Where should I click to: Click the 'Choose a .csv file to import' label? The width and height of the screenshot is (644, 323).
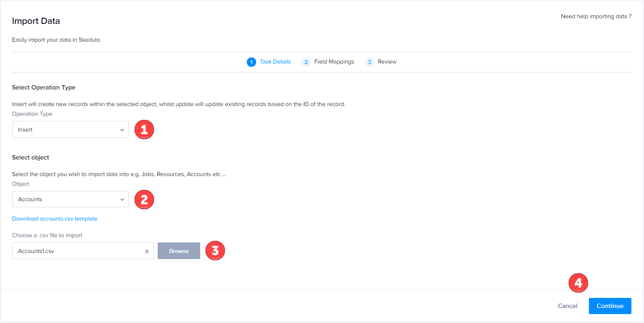pos(47,235)
